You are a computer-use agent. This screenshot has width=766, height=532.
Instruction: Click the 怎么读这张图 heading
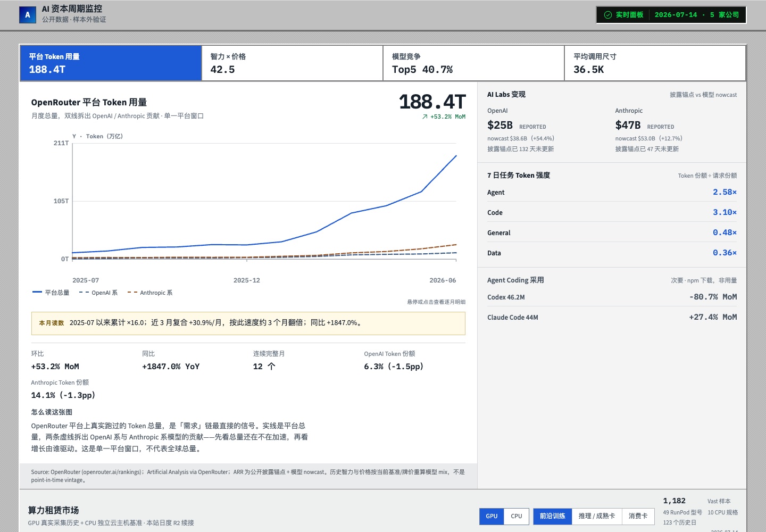click(x=52, y=412)
